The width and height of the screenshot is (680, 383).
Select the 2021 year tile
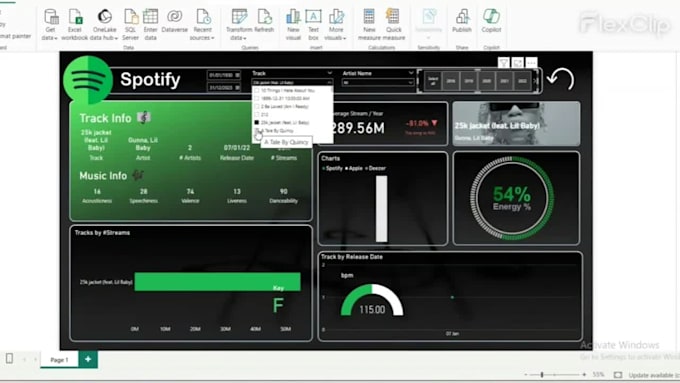pyautogui.click(x=504, y=81)
